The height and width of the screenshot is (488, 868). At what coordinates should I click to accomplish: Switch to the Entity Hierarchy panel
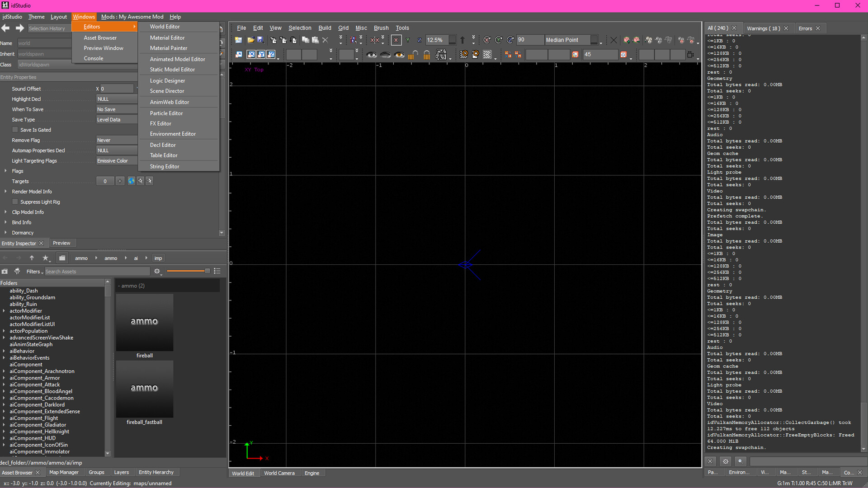click(x=156, y=472)
